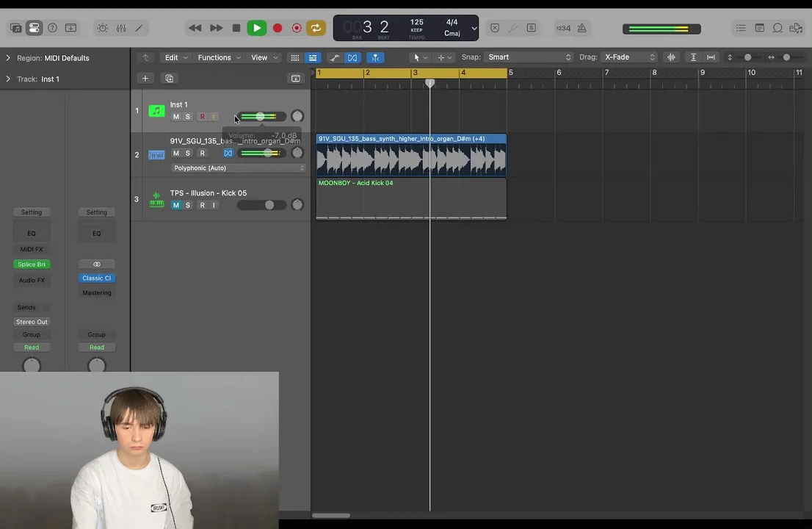
Task: Open the Drag X-Fade dropdown
Action: coord(628,57)
